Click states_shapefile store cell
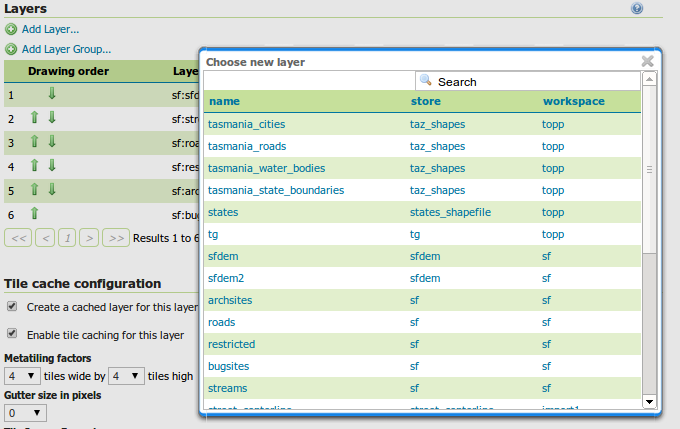 (450, 213)
